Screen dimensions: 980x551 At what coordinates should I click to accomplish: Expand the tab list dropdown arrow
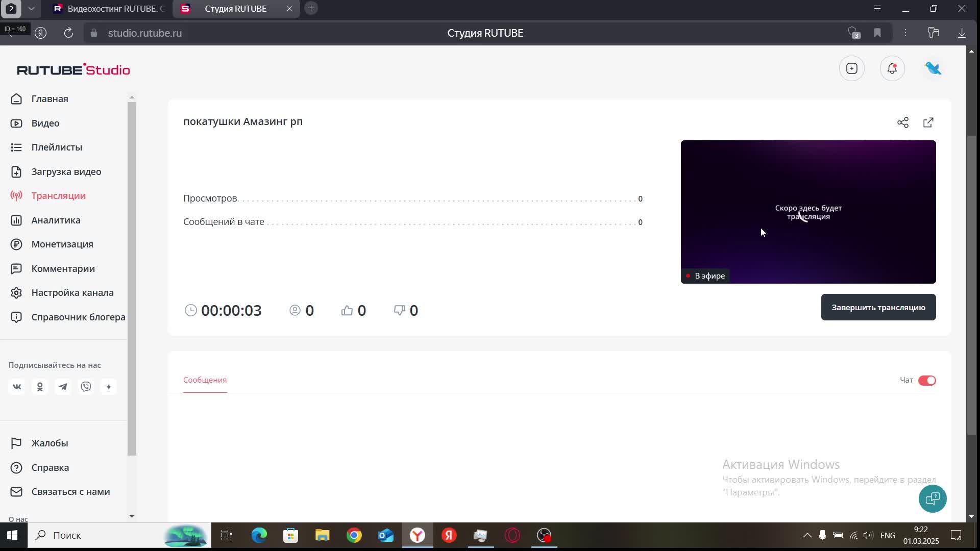[x=32, y=9]
